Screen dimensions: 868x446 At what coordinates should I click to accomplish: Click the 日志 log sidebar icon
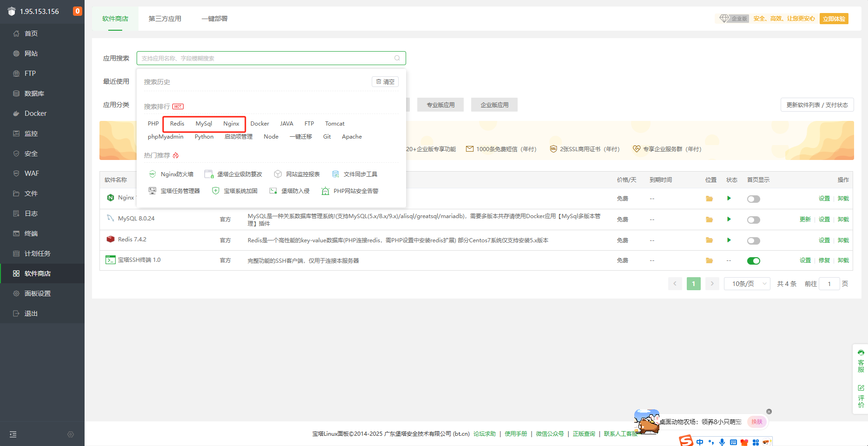tap(16, 213)
